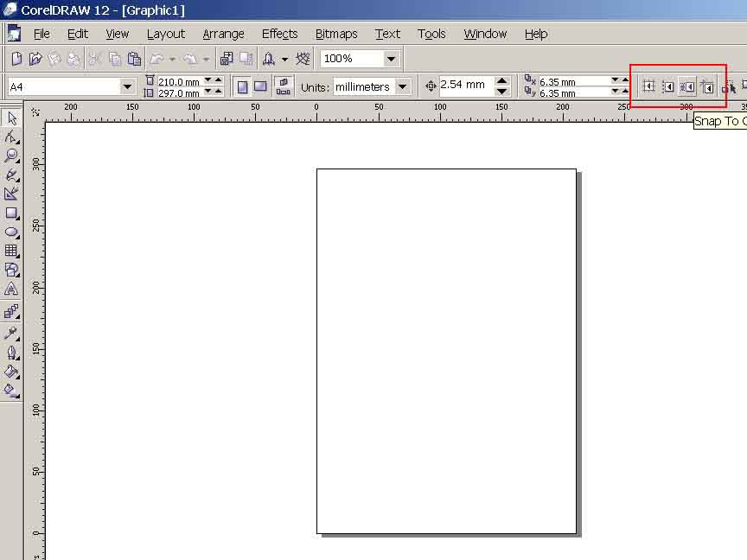Open the Tools menu
747x560 pixels.
(431, 34)
